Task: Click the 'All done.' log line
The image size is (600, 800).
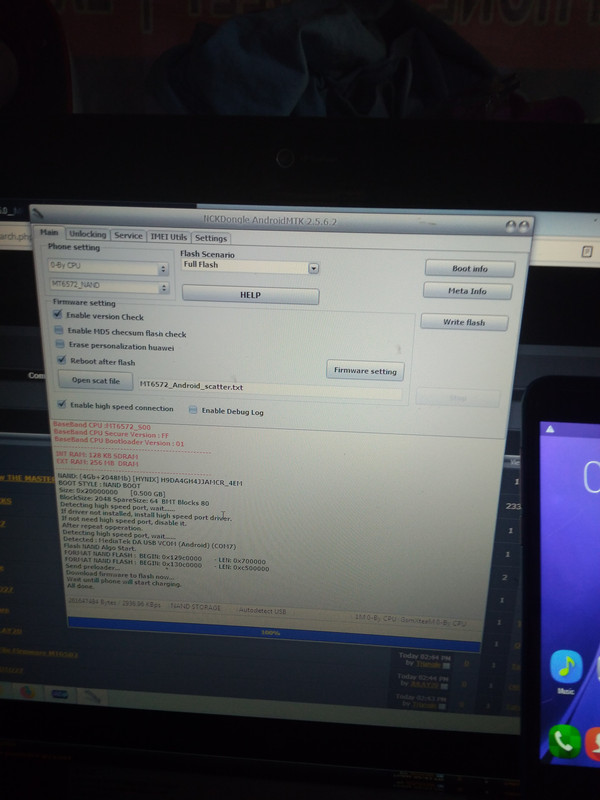Action: [x=80, y=586]
